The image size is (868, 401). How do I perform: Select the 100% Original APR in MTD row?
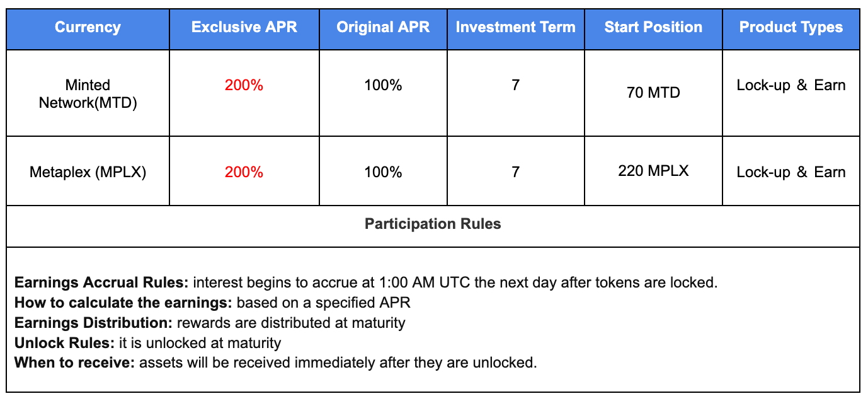(x=383, y=85)
